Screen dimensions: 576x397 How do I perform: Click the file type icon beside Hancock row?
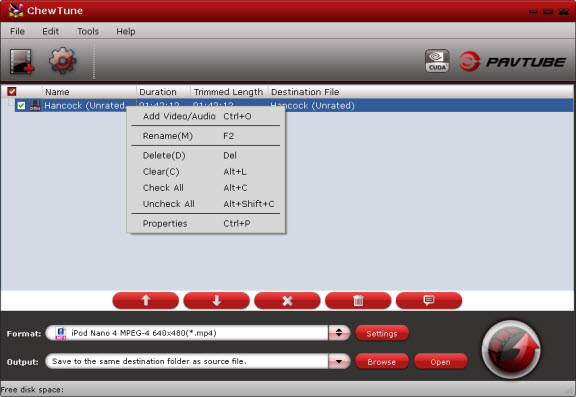(35, 105)
